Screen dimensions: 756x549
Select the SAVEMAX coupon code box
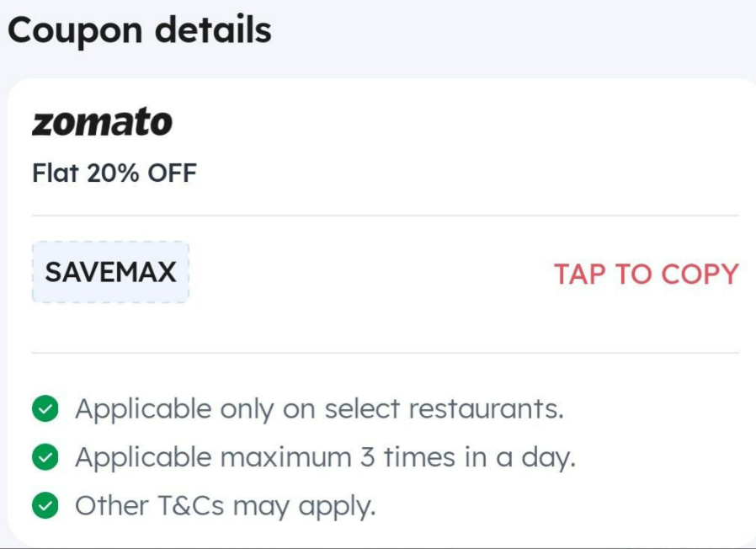pos(110,272)
